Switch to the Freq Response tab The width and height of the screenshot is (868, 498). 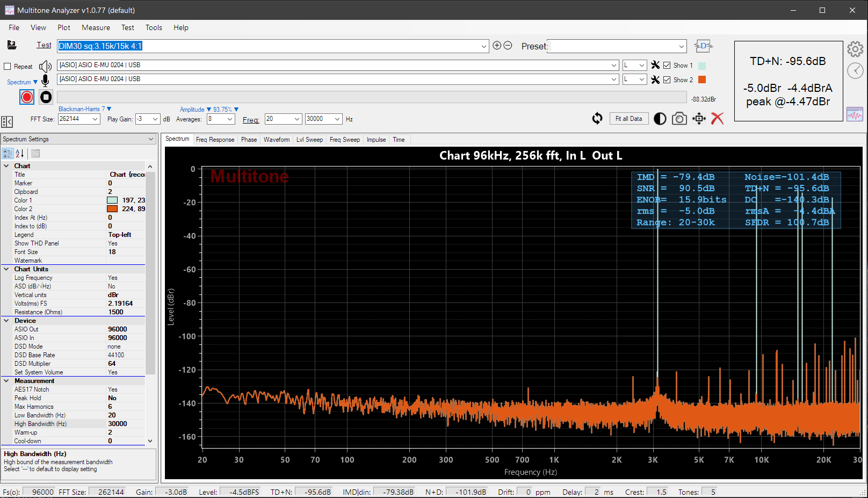(x=215, y=140)
